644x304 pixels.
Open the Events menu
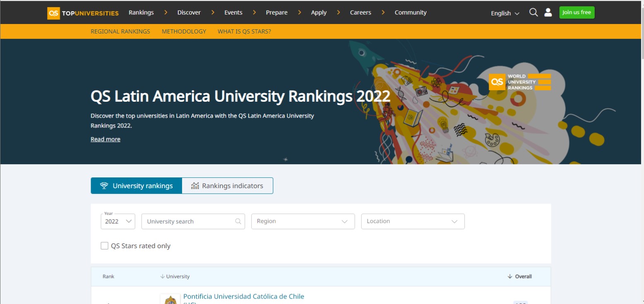233,12
